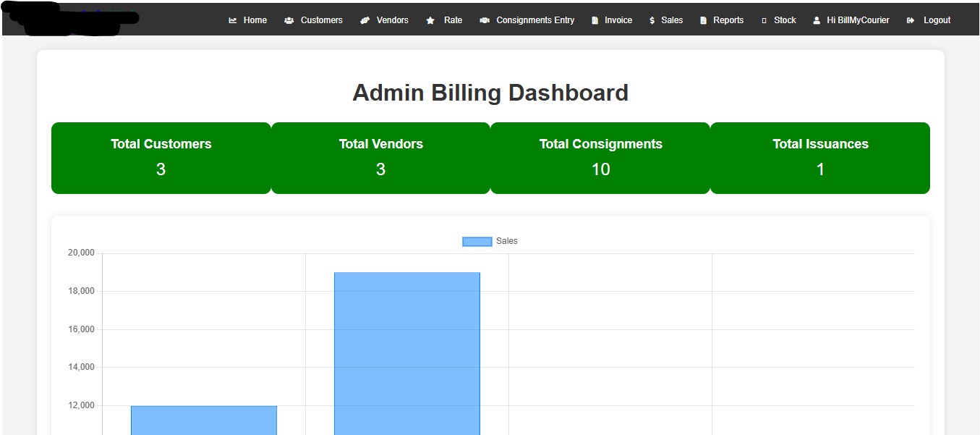Click the Rate star icon
The image size is (980, 435).
(x=431, y=20)
